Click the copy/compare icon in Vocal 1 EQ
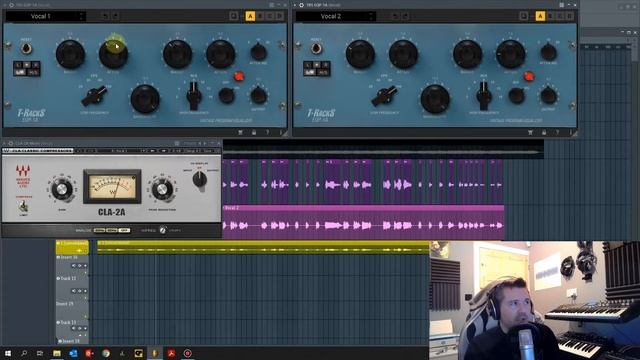The height and width of the screenshot is (360, 640). pyautogui.click(x=233, y=16)
